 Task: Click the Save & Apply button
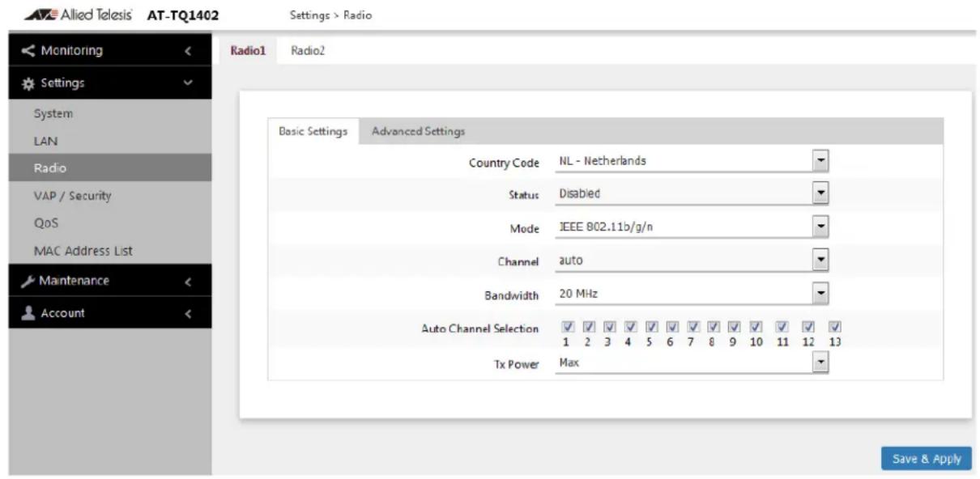point(927,459)
